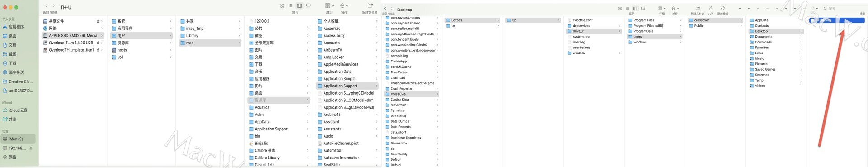Switch TH-U window to list view
The image size is (868, 168).
(x=291, y=5)
